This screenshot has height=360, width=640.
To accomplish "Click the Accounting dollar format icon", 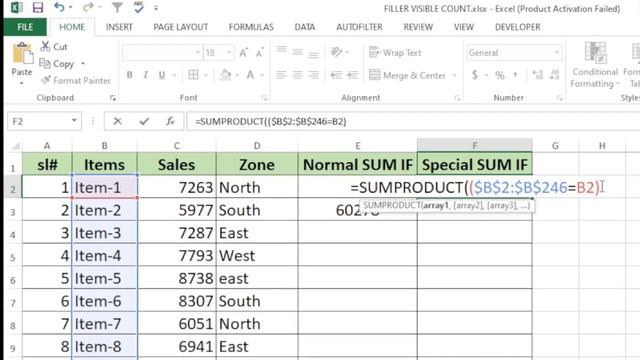I will [x=475, y=75].
